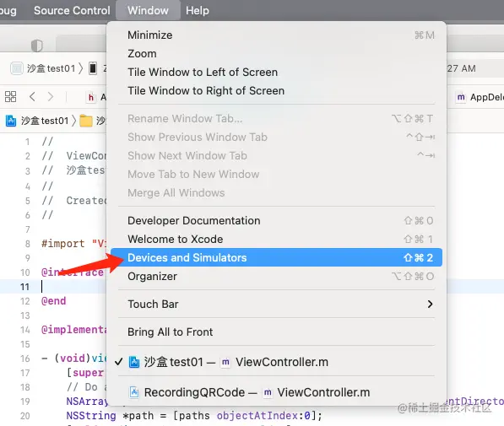Open Developer Documentation
504x426 pixels.
click(276, 220)
